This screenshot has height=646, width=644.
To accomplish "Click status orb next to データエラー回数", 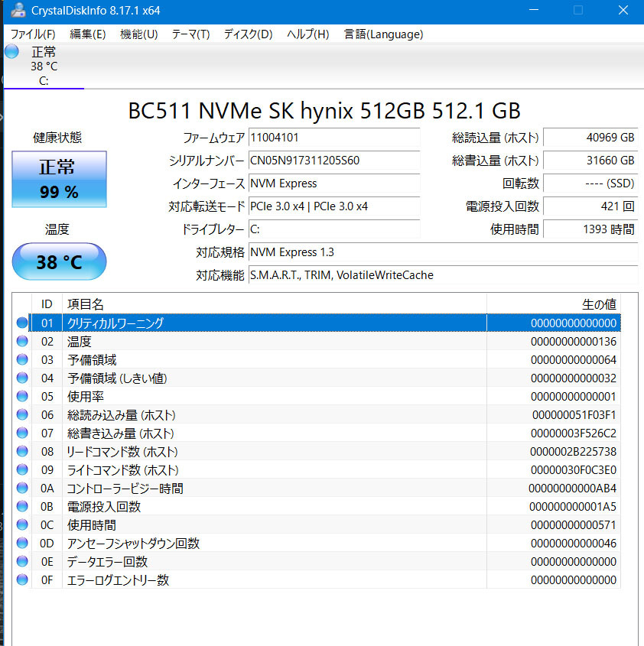I will pos(21,562).
